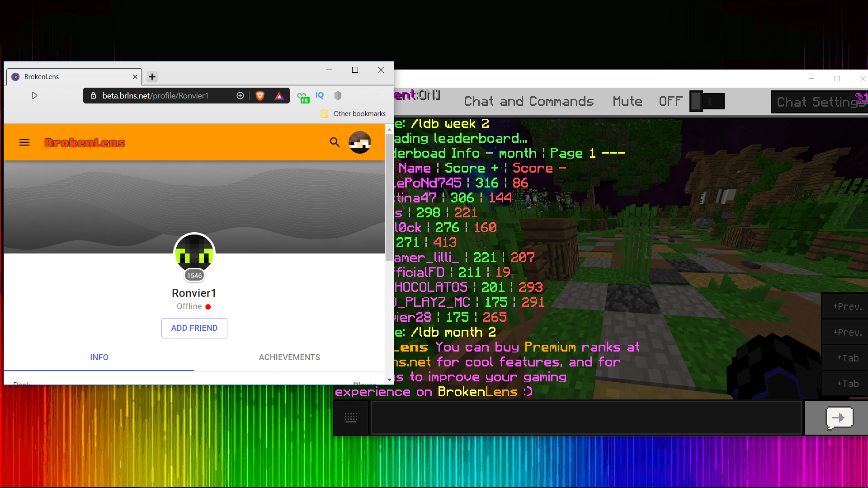Maximize the browser window
Image resolution: width=868 pixels, height=488 pixels.
click(x=355, y=70)
